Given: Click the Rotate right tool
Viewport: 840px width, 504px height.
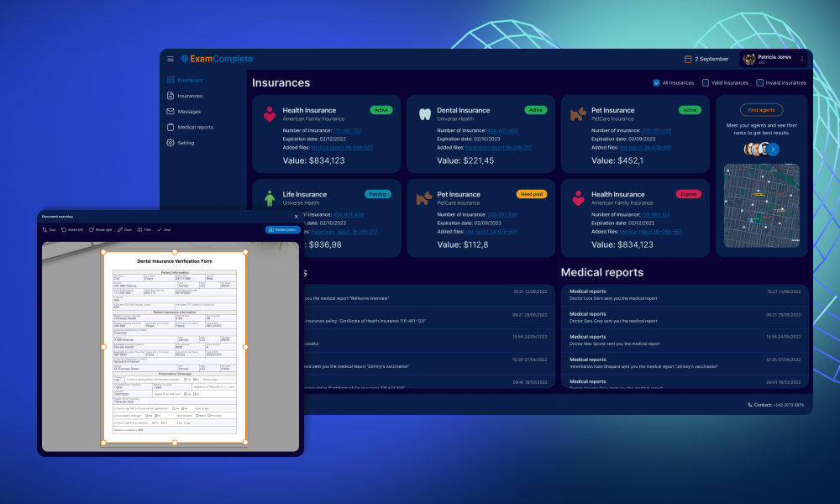Looking at the screenshot, I should pos(100,229).
